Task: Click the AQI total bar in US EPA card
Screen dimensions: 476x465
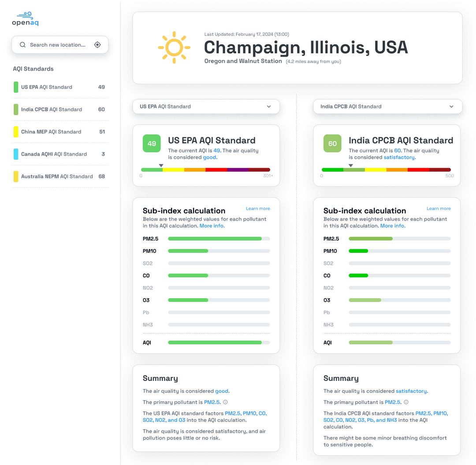Action: click(x=219, y=342)
